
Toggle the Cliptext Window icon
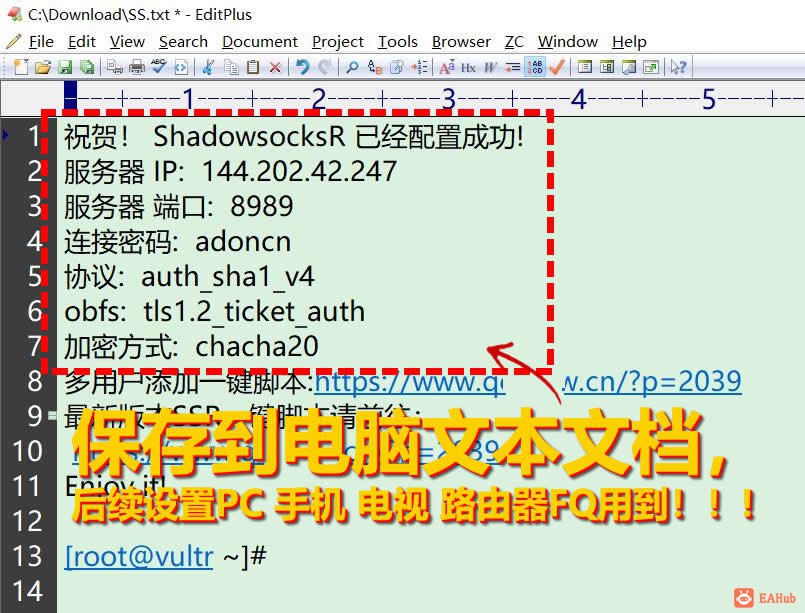pos(606,67)
